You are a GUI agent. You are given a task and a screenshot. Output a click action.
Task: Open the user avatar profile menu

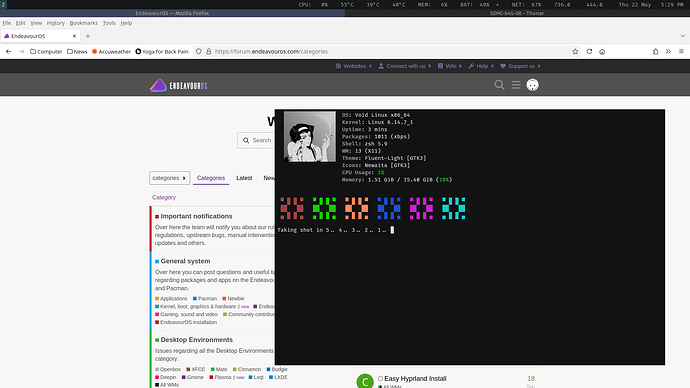tap(532, 85)
